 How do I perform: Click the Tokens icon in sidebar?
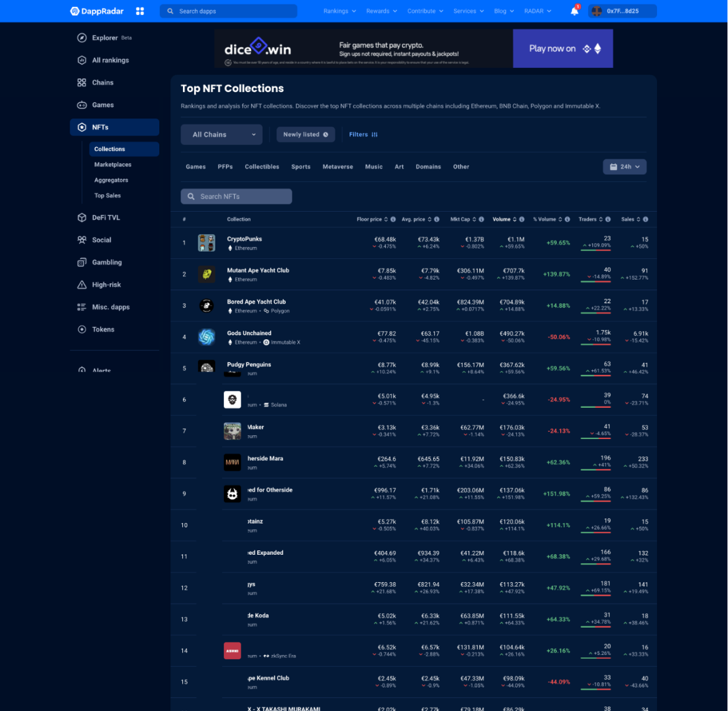[x=82, y=329]
